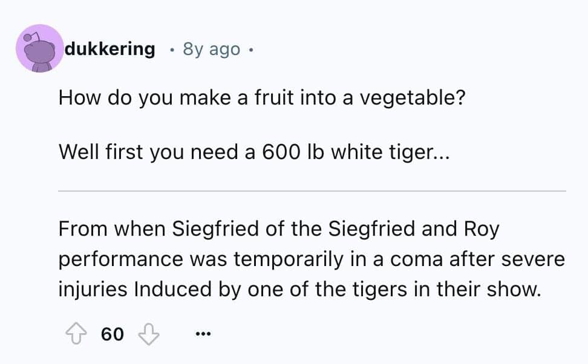Open the three-dot more options menu
The height and width of the screenshot is (364, 588).
(201, 334)
